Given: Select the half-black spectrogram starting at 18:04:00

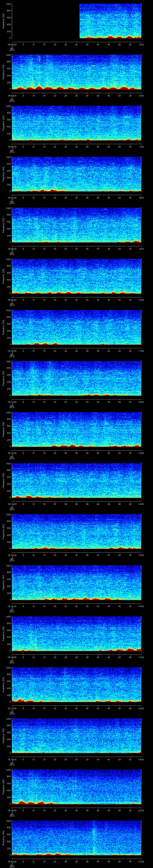Looking at the screenshot, I should point(77,21).
